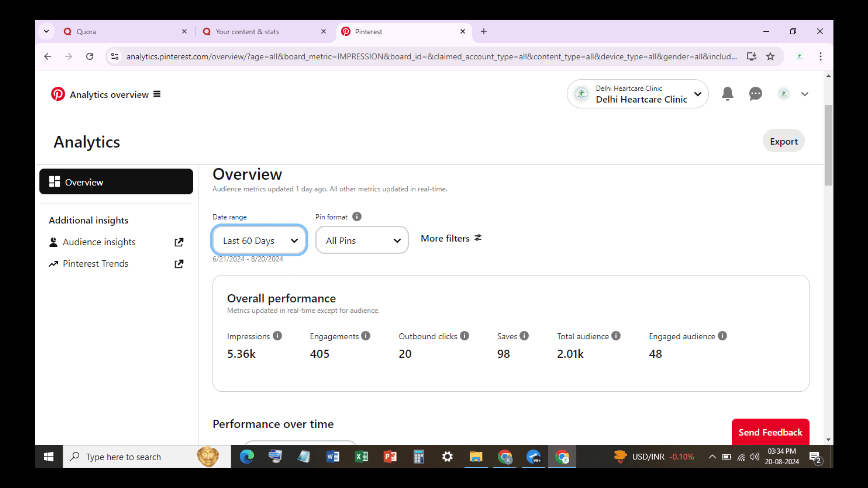The height and width of the screenshot is (488, 868).
Task: Expand the account options chevron
Action: [805, 94]
